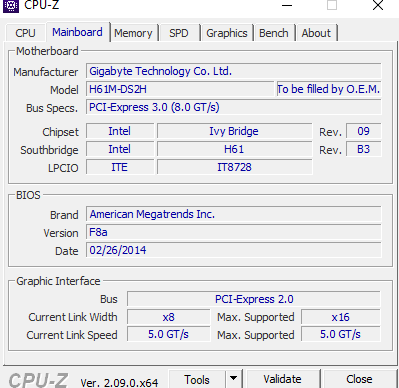Open the About tab
The image size is (399, 388).
point(316,33)
